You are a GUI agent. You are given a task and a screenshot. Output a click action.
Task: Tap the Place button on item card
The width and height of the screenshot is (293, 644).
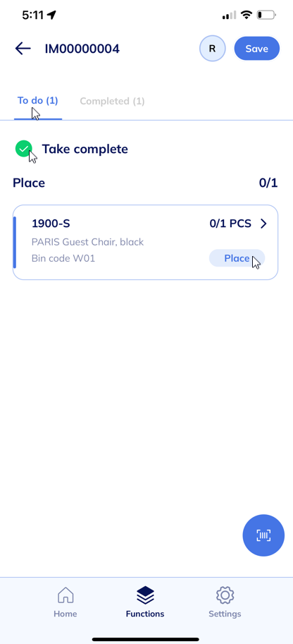(x=237, y=258)
